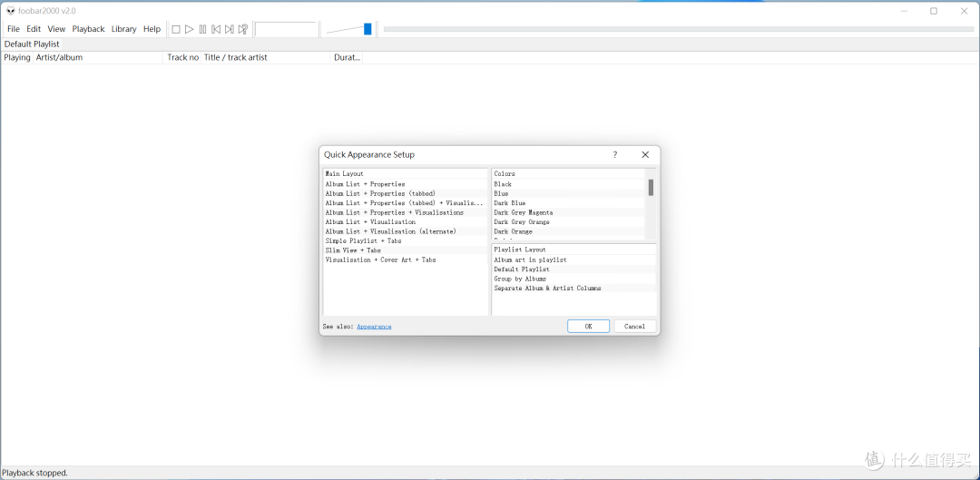The height and width of the screenshot is (480, 980).
Task: Click the Title / track artist column header
Action: click(266, 57)
